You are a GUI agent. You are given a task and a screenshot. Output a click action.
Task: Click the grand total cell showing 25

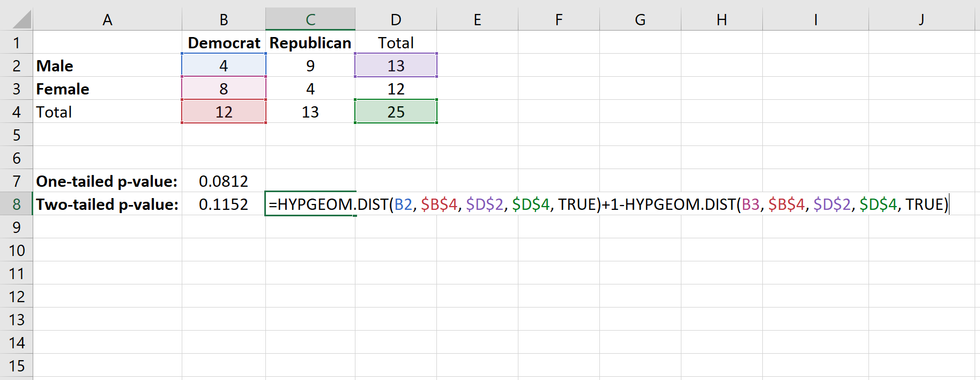(x=396, y=112)
